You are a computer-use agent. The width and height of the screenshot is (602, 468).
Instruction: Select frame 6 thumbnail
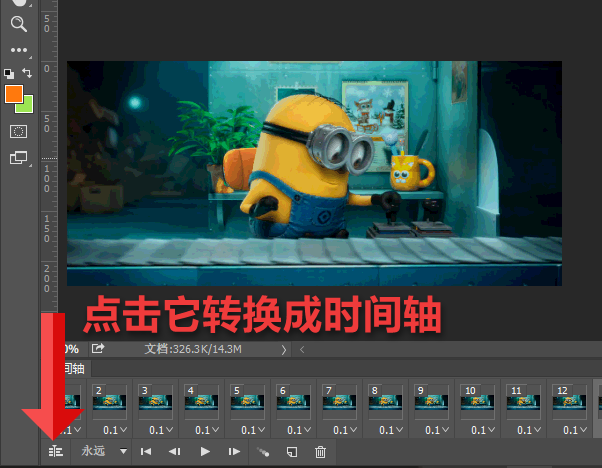tap(293, 402)
